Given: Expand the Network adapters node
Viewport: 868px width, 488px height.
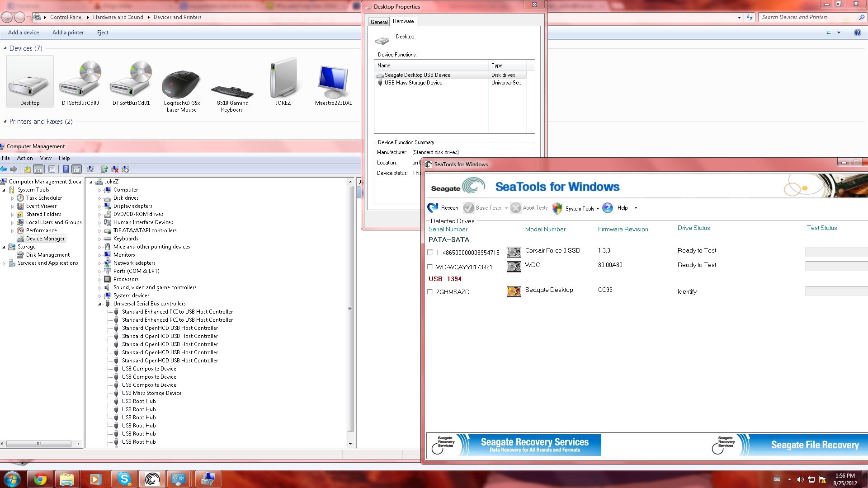Looking at the screenshot, I should (100, 263).
